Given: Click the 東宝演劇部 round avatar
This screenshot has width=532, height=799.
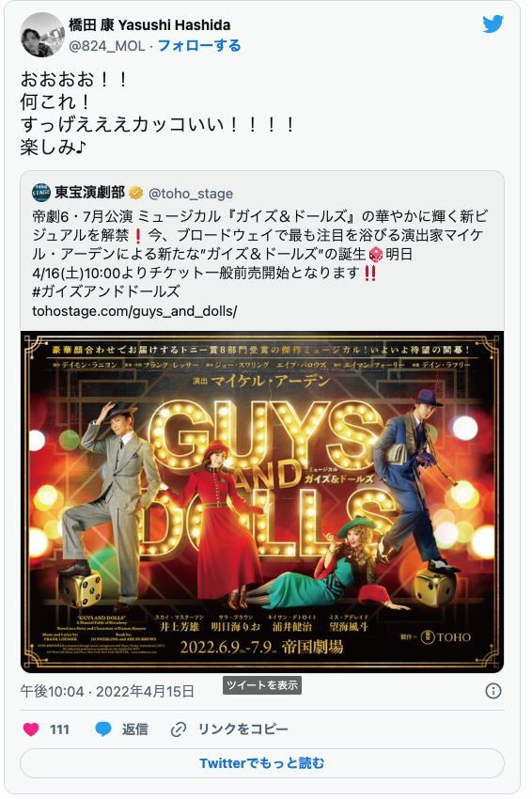Looking at the screenshot, I should pyautogui.click(x=41, y=193).
